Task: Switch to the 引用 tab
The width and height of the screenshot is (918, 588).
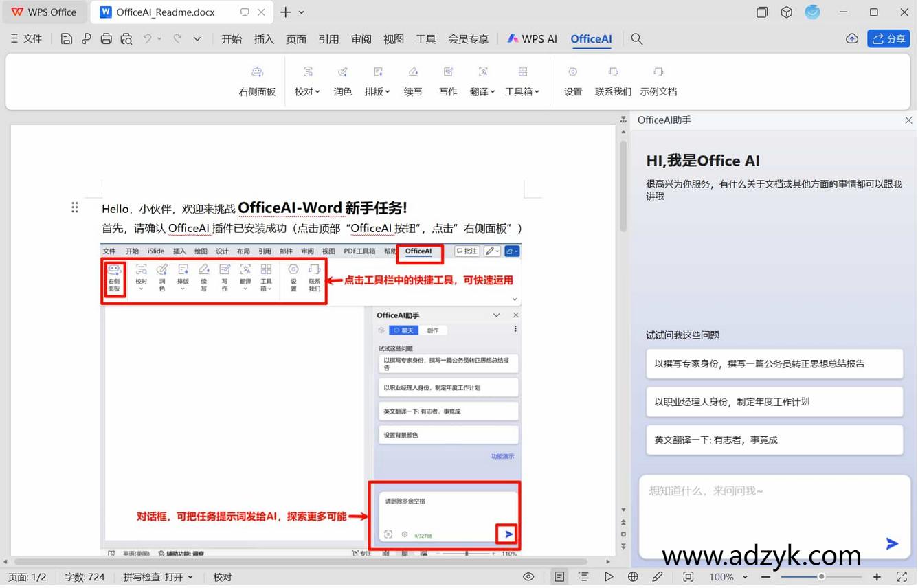Action: [x=328, y=39]
